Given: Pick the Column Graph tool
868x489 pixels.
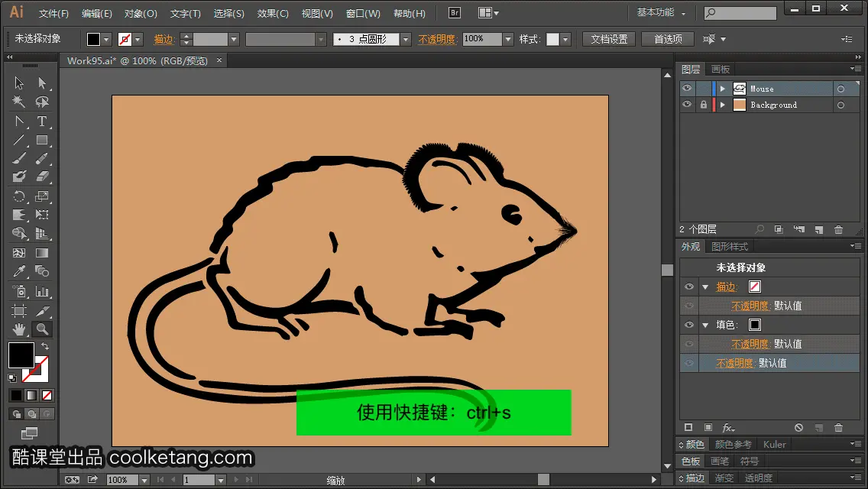Looking at the screenshot, I should (42, 291).
